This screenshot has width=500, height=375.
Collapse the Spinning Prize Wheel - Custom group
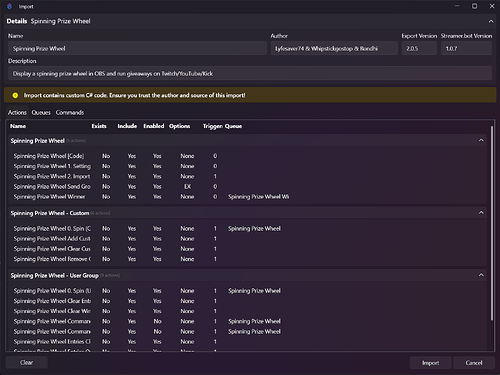pos(481,213)
